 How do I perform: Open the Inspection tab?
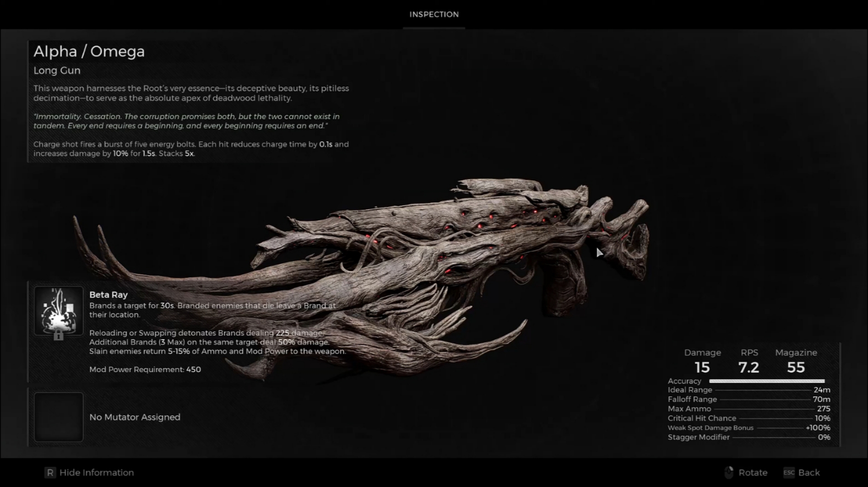(x=434, y=14)
